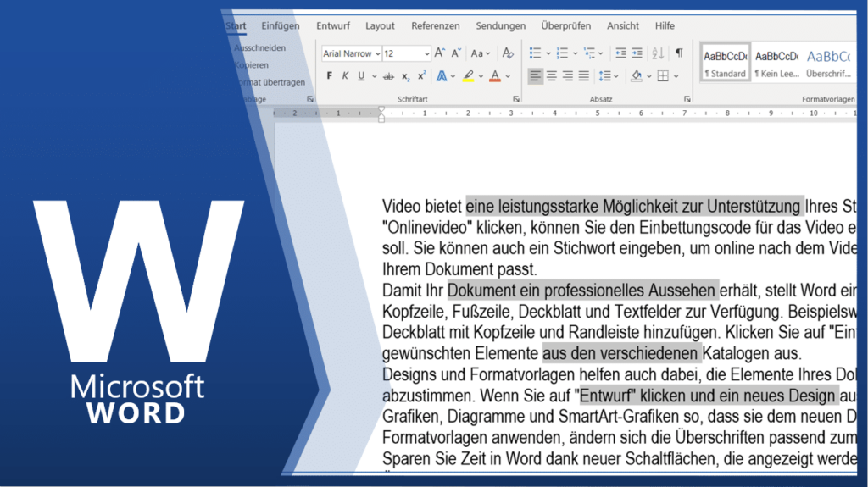The width and height of the screenshot is (868, 487).
Task: Center-align the paragraph text
Action: [x=552, y=76]
